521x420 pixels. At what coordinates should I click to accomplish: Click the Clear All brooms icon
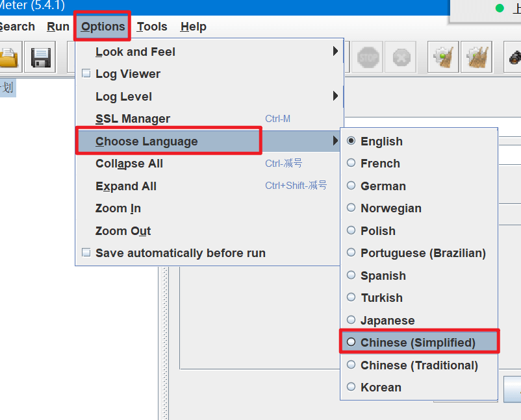coord(476,57)
